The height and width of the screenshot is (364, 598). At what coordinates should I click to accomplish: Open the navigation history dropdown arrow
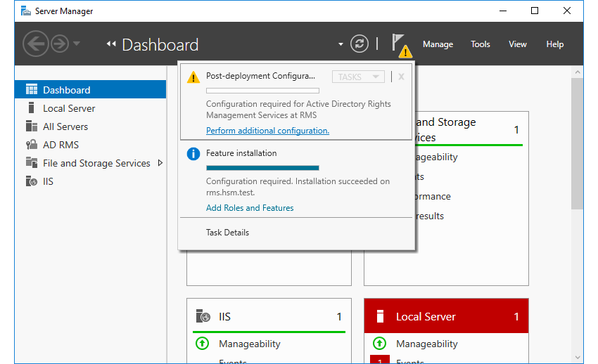coord(77,44)
